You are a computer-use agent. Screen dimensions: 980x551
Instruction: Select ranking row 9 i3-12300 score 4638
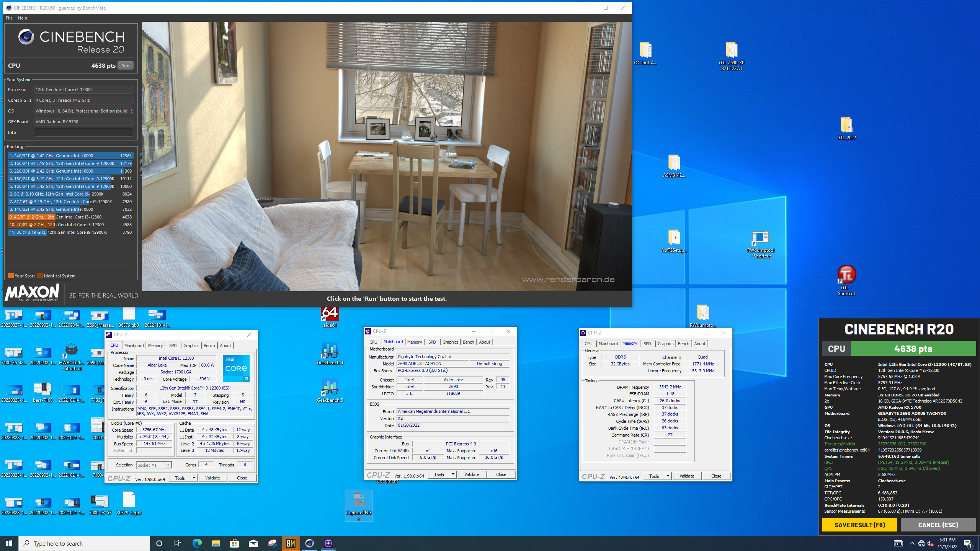[x=71, y=217]
